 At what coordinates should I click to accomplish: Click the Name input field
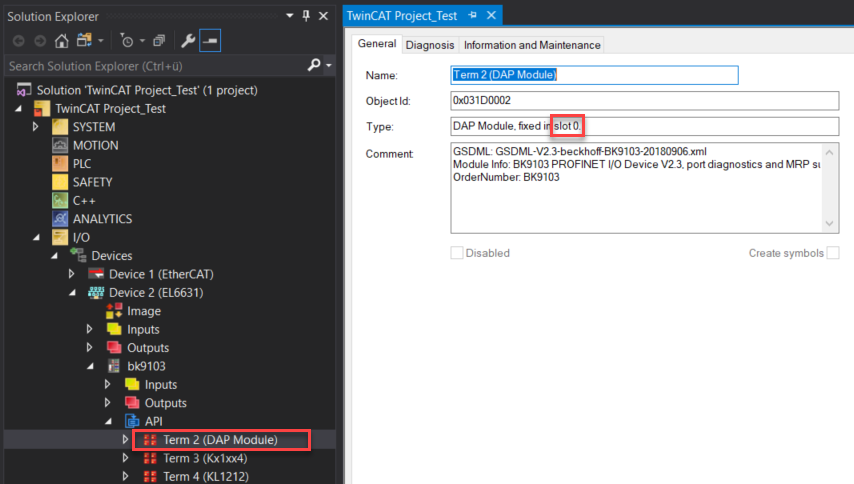[594, 75]
